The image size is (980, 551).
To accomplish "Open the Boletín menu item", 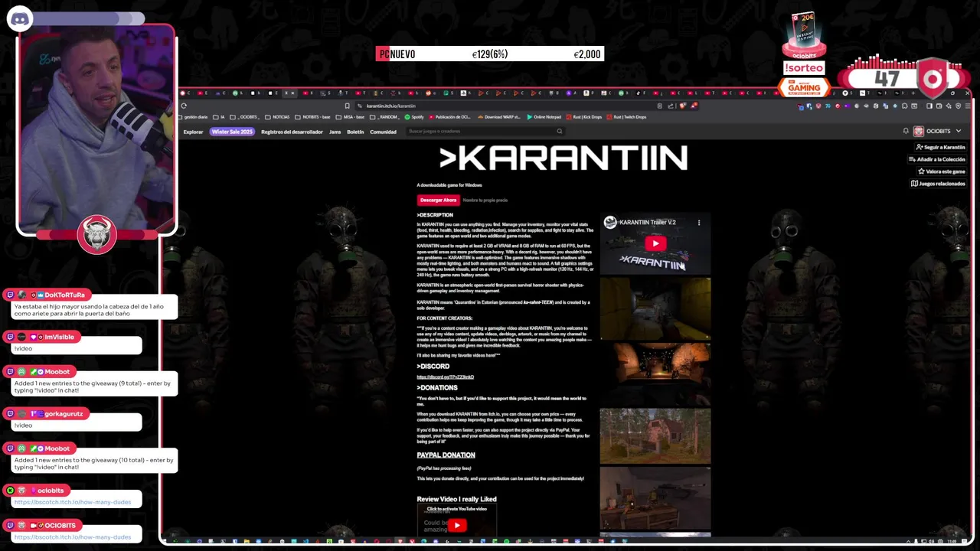I will (355, 132).
